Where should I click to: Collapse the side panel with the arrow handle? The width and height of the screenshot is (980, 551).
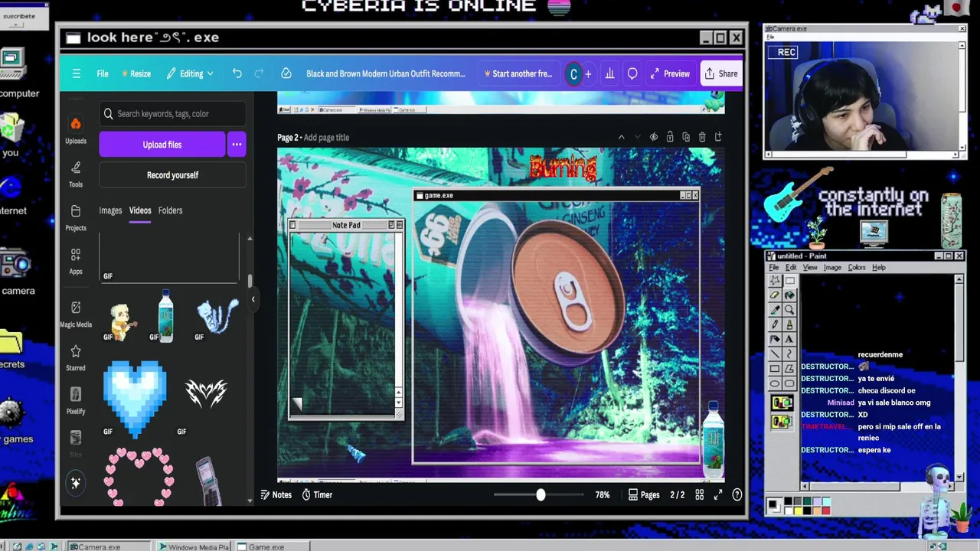tap(253, 299)
